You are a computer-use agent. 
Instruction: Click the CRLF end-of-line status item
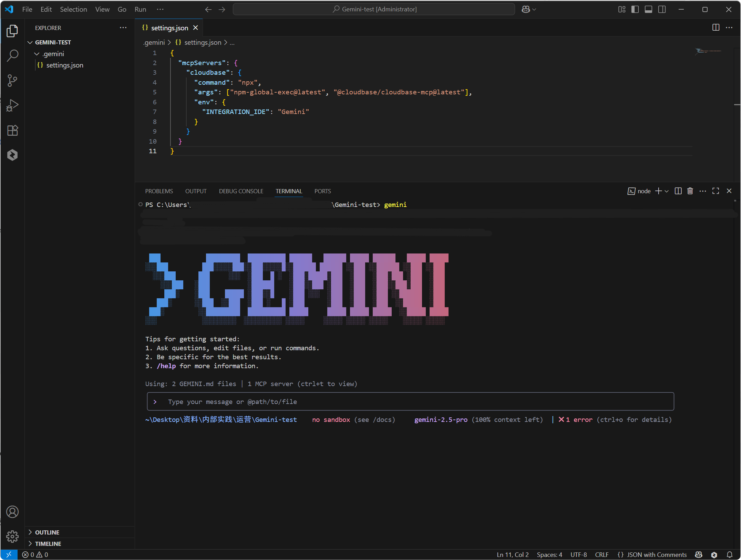pos(601,554)
